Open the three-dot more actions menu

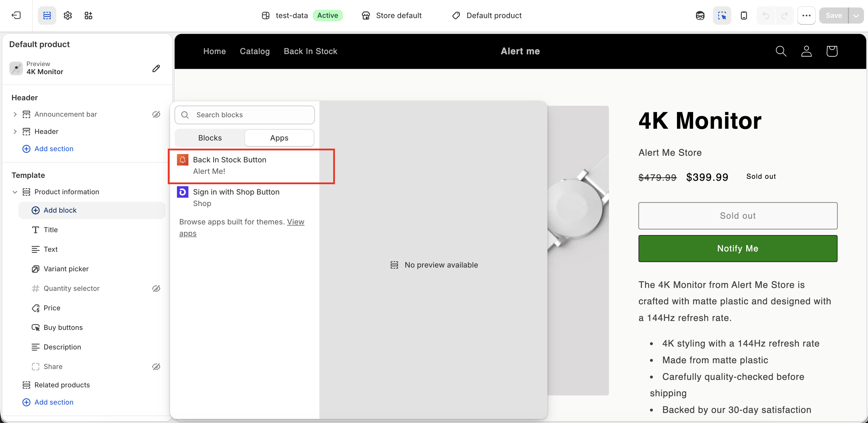pos(806,15)
